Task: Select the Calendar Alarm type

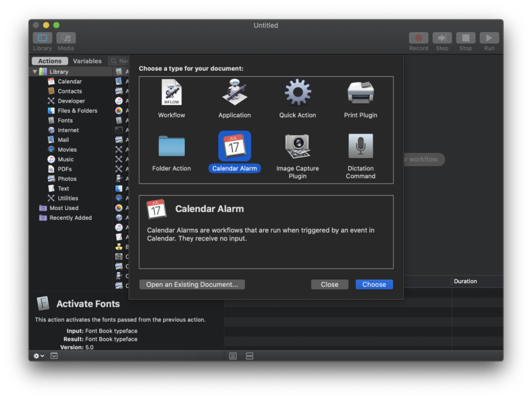Action: click(x=234, y=152)
